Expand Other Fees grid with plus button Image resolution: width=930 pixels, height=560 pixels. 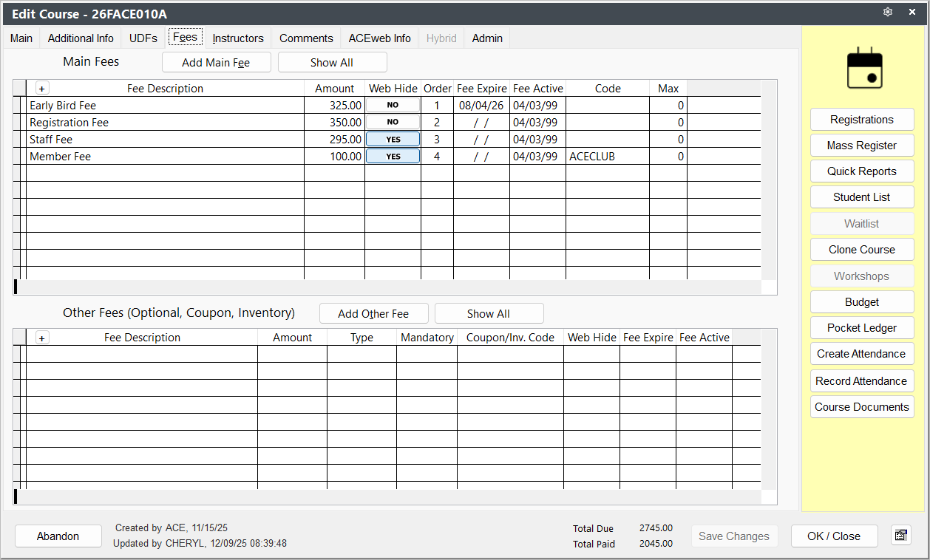click(42, 338)
